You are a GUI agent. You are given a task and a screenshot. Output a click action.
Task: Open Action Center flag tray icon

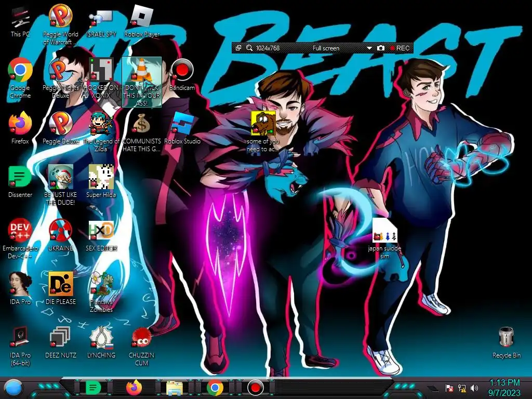[449, 388]
